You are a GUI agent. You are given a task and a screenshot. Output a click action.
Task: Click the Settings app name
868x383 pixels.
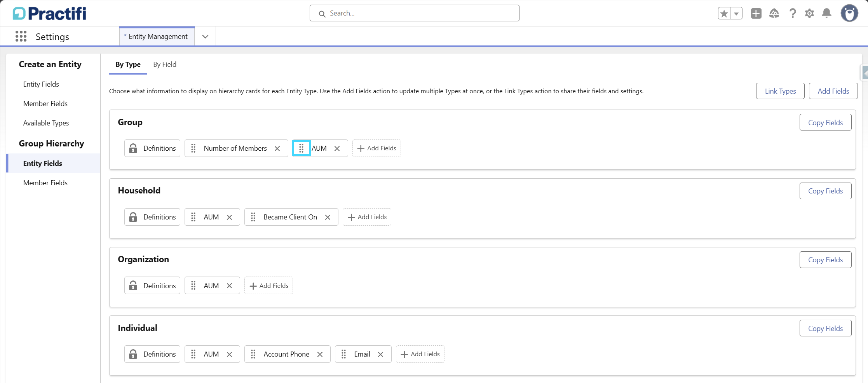pyautogui.click(x=52, y=37)
